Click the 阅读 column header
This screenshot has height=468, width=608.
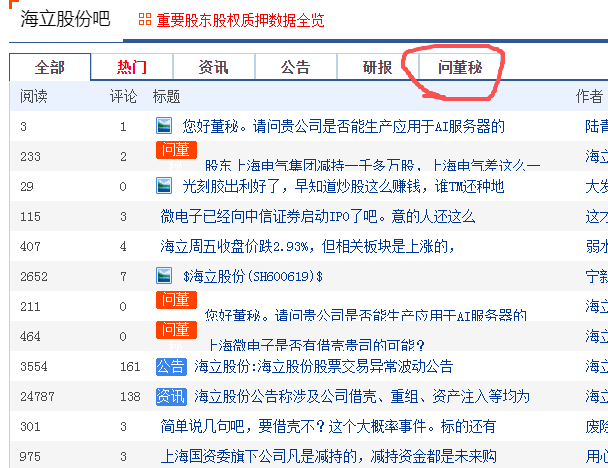point(34,96)
